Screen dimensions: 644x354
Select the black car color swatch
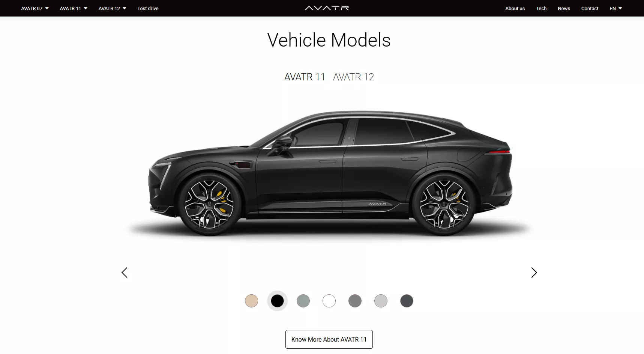(277, 301)
